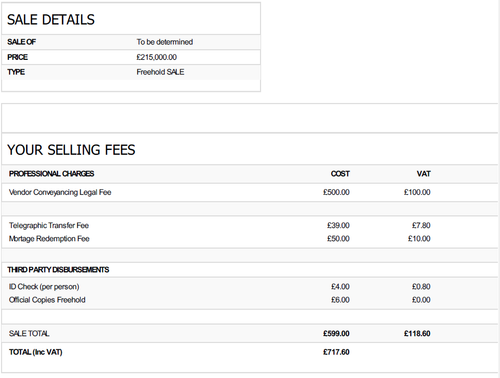Click the SALE DETAILS heading
This screenshot has height=378, width=500.
click(x=51, y=20)
